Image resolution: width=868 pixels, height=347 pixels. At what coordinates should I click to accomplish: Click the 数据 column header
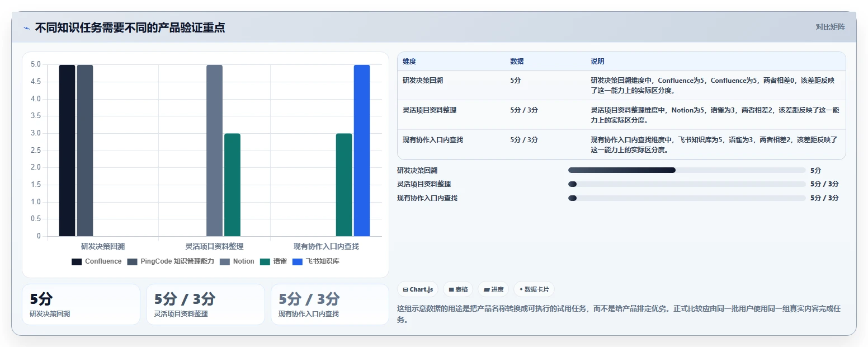point(517,62)
